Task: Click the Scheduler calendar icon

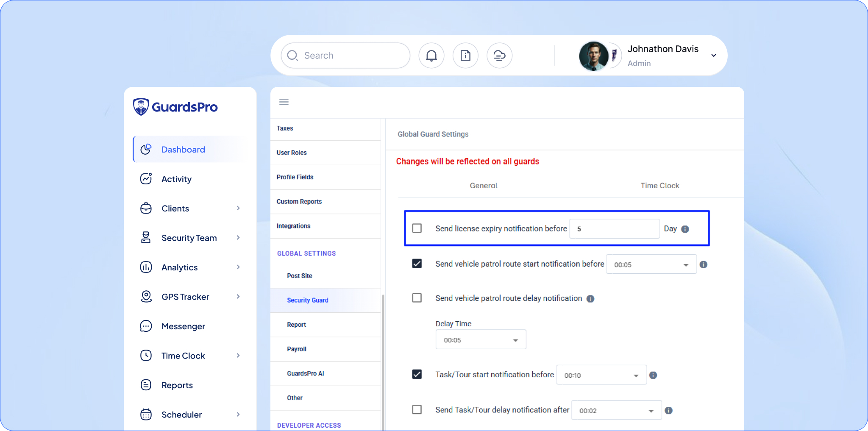Action: coord(146,414)
